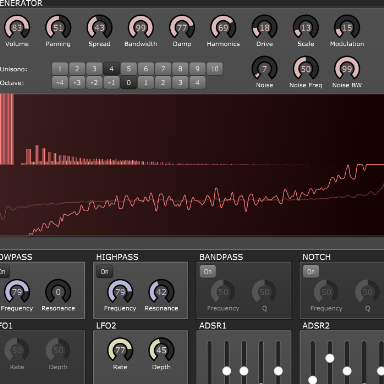Click the Notch Q knob
This screenshot has height=384, width=384.
(x=368, y=292)
